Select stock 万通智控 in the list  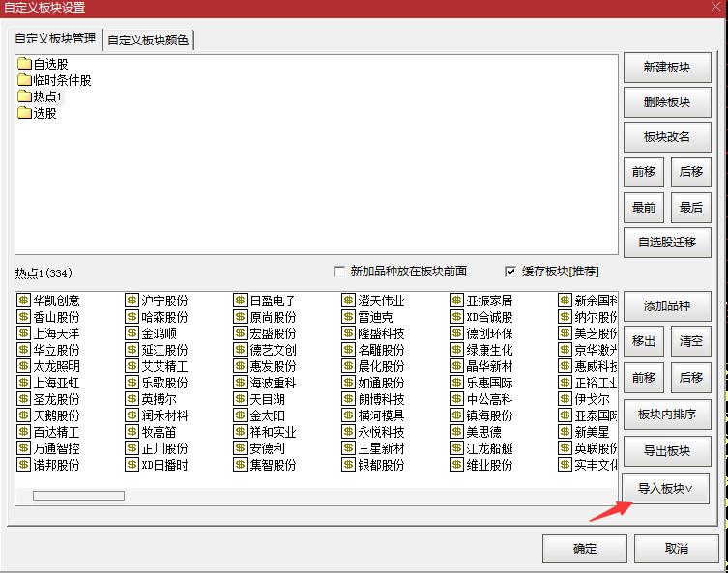pyautogui.click(x=56, y=448)
